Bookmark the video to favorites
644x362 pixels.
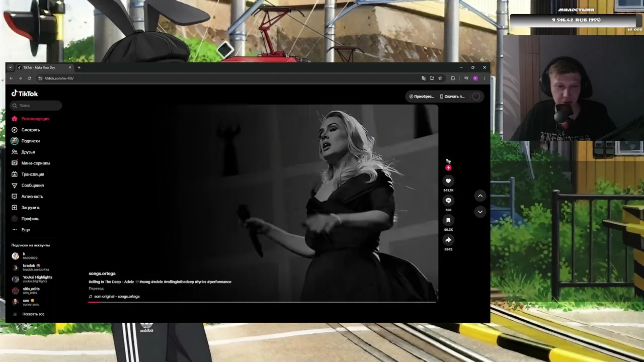448,220
